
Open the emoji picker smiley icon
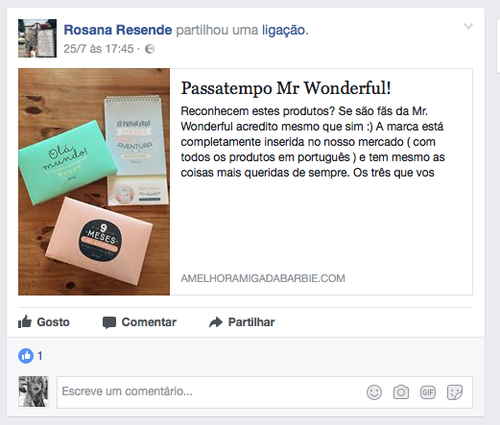(374, 392)
